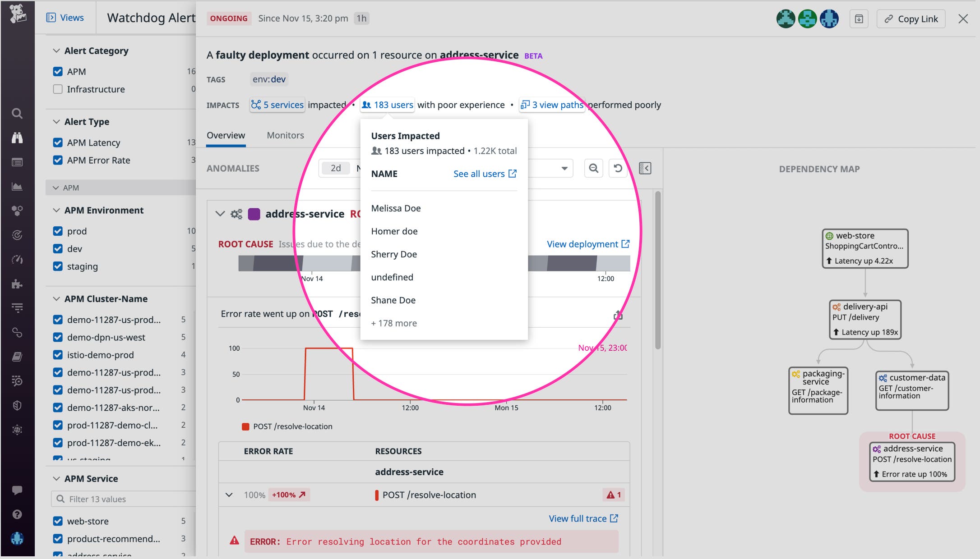Click the reset/undo icon next to zoom out
The width and height of the screenshot is (980, 559).
tap(618, 168)
